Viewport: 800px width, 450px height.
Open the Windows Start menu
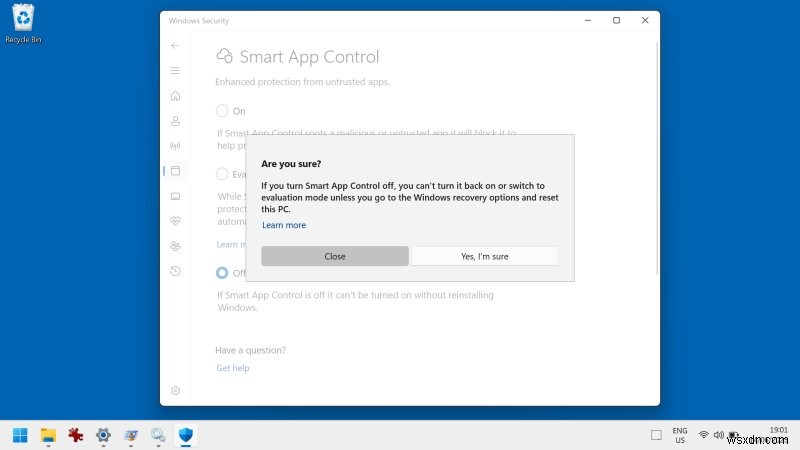pos(20,435)
